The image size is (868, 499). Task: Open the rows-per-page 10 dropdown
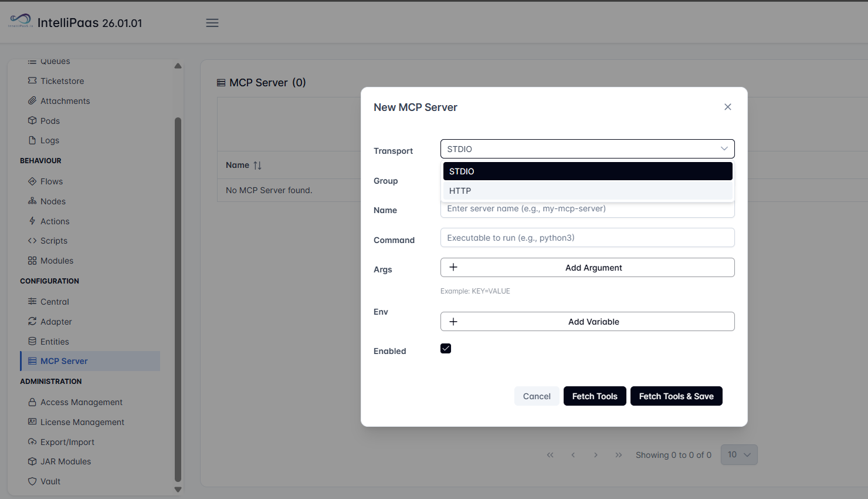(739, 454)
